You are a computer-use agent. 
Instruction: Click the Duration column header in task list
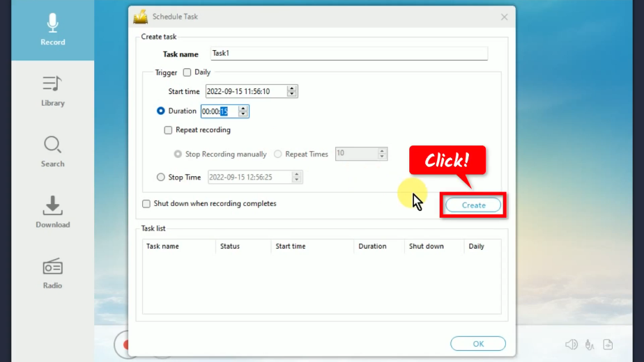pyautogui.click(x=372, y=246)
